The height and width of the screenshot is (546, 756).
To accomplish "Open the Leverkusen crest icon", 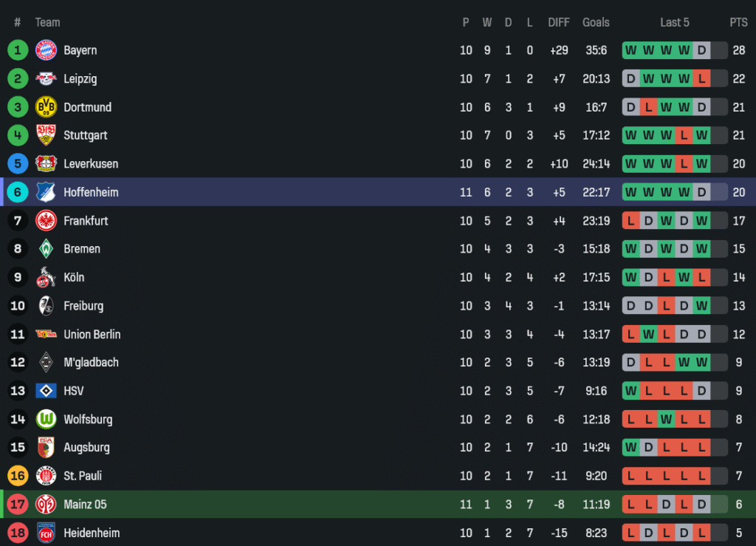I will [46, 164].
